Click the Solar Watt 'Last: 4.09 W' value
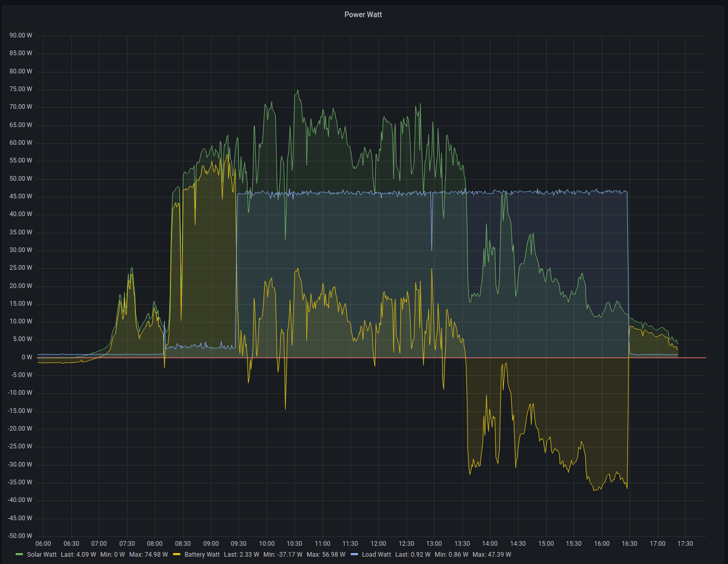Viewport: 728px width, 564px height. tap(78, 555)
